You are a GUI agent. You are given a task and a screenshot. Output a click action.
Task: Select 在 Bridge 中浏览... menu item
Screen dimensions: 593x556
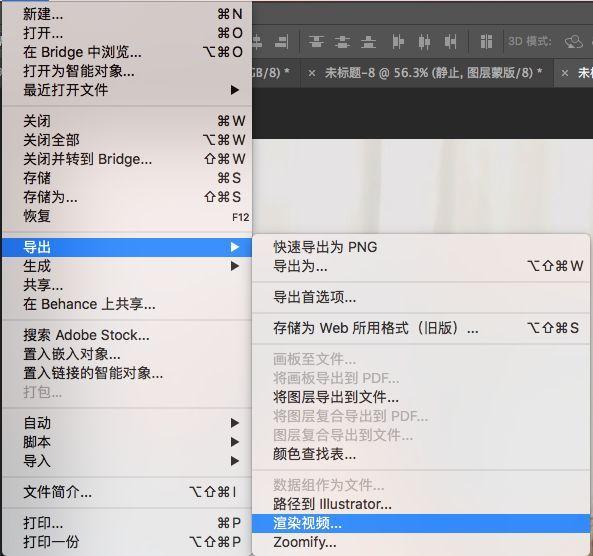[x=127, y=52]
